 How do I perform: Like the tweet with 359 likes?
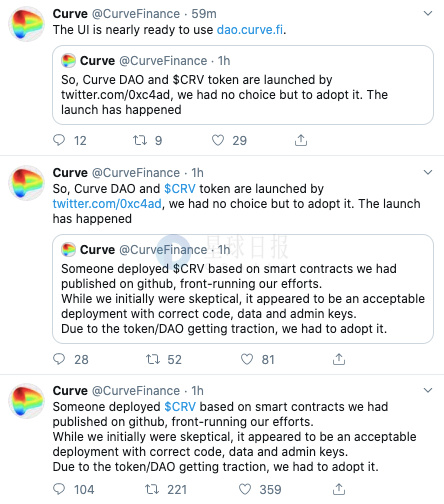(245, 489)
